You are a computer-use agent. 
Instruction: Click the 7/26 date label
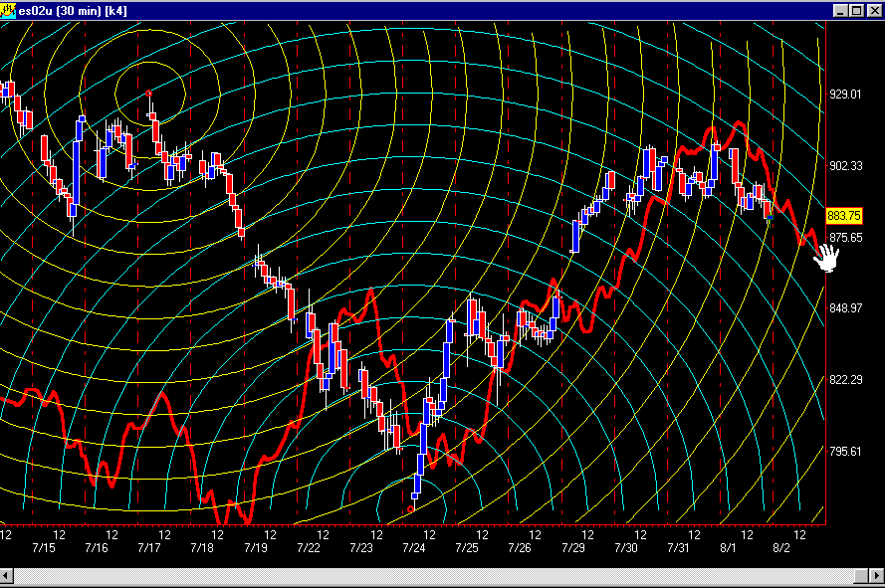click(520, 548)
